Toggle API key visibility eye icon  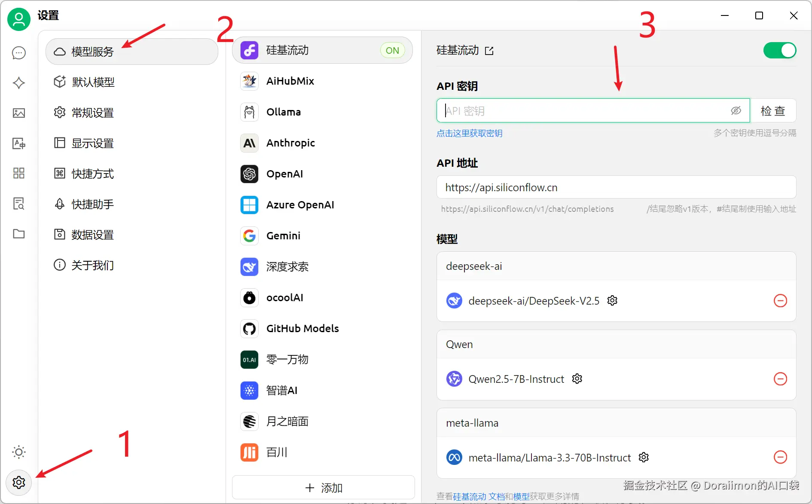point(736,111)
